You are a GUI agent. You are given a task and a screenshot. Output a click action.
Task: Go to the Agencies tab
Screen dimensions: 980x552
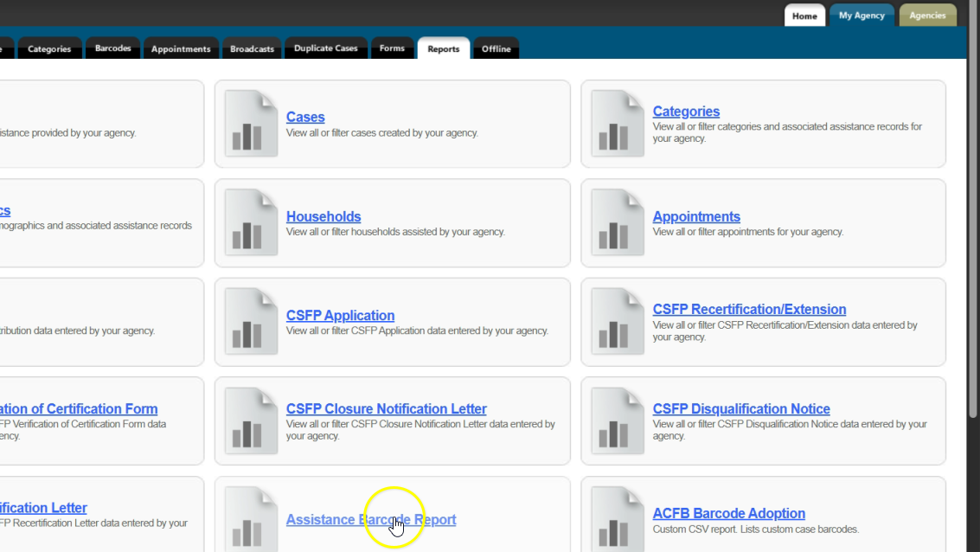tap(927, 16)
